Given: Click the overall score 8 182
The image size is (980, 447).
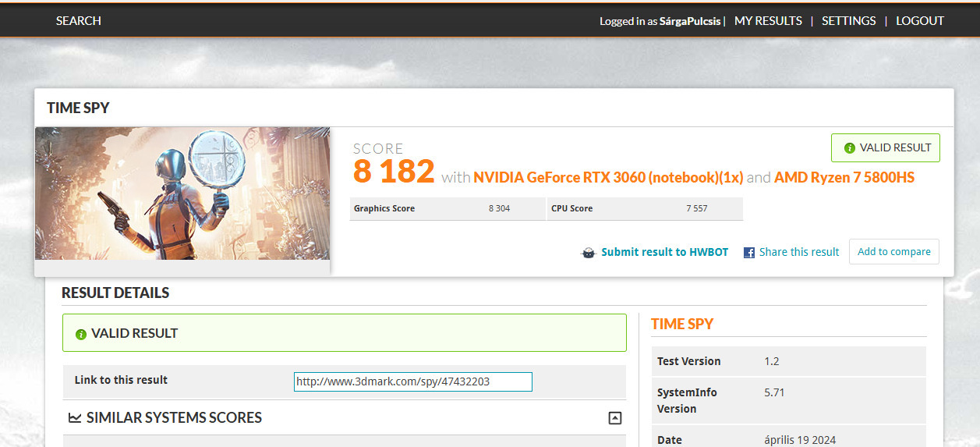Looking at the screenshot, I should (x=394, y=171).
